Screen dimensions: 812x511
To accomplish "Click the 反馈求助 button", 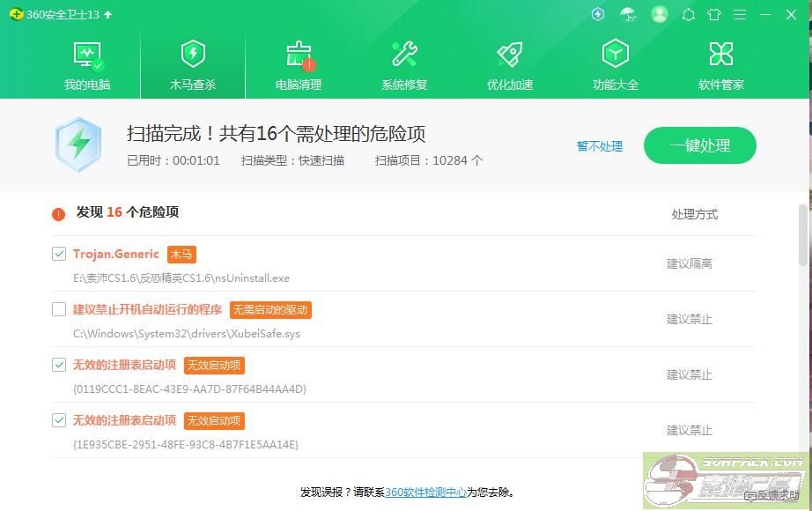I will [772, 497].
